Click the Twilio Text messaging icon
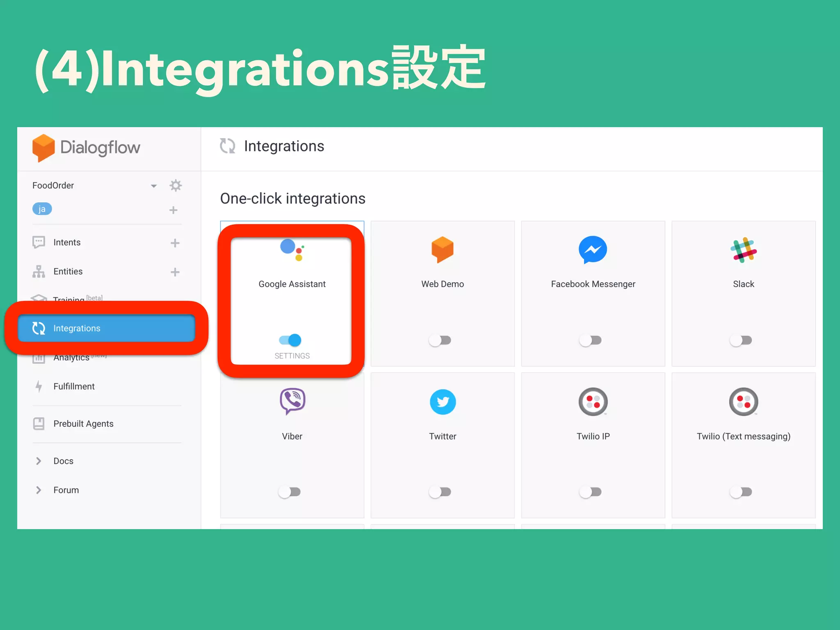Image resolution: width=840 pixels, height=630 pixels. click(x=744, y=402)
